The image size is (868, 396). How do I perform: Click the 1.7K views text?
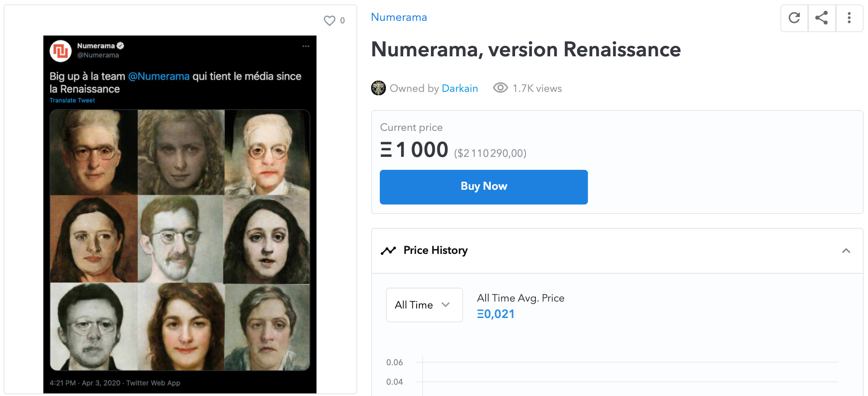[x=537, y=88]
